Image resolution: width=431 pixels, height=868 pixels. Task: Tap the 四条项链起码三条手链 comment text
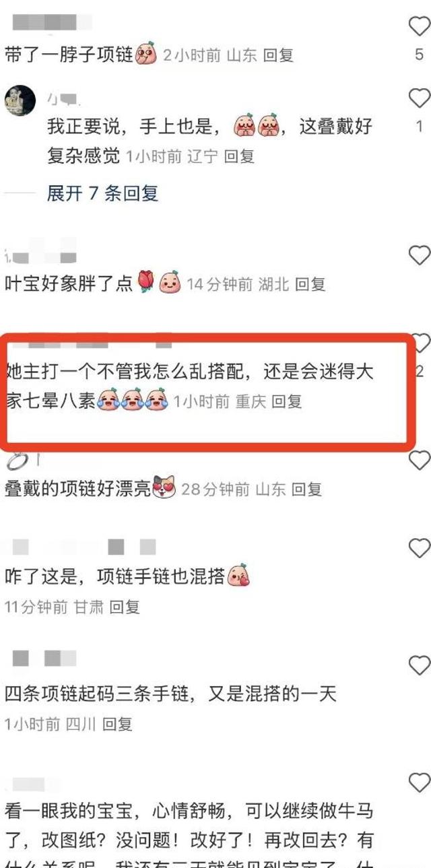(x=170, y=694)
